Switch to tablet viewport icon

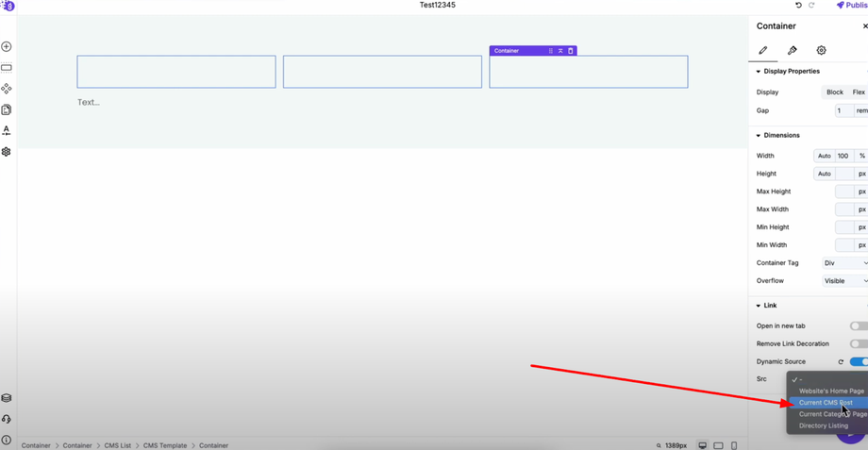click(719, 445)
